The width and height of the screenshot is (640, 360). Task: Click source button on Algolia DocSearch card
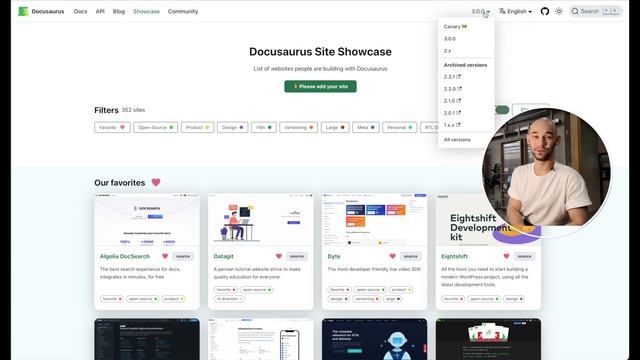(183, 256)
